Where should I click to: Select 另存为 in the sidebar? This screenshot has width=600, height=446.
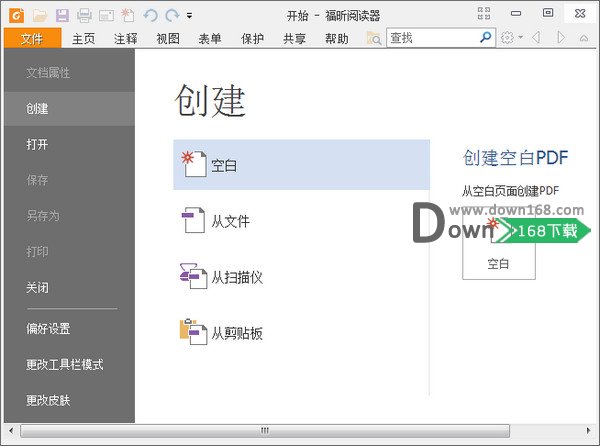[x=69, y=216]
